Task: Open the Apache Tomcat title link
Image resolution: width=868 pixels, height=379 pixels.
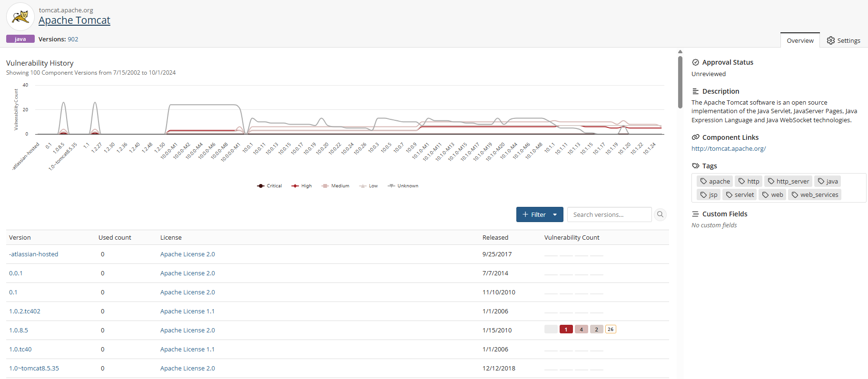Action: [x=74, y=20]
